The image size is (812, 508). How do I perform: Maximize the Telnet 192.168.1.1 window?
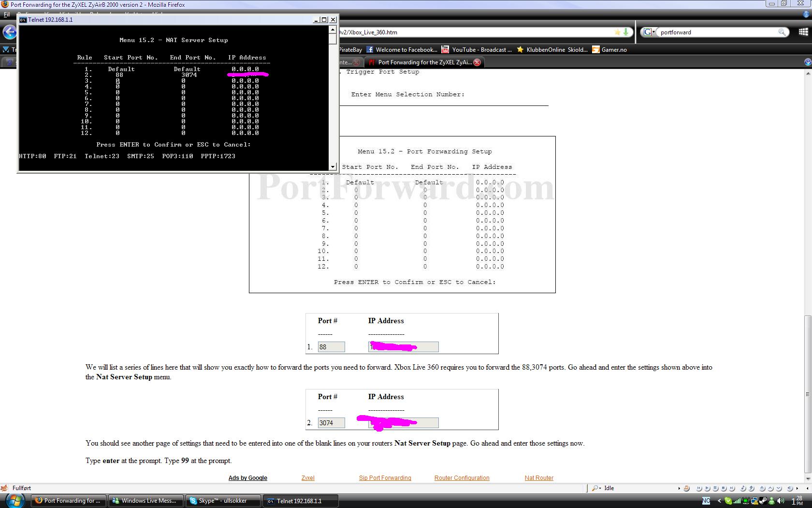(x=324, y=20)
